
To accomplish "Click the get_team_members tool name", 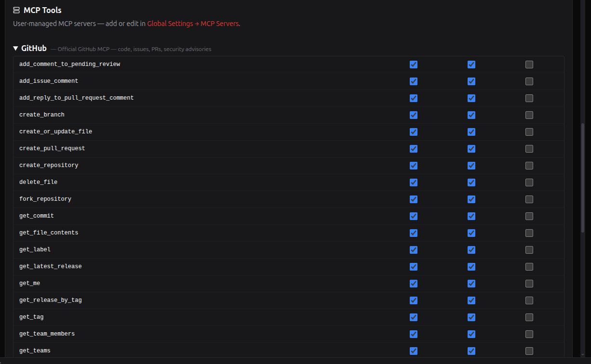I will coord(47,334).
